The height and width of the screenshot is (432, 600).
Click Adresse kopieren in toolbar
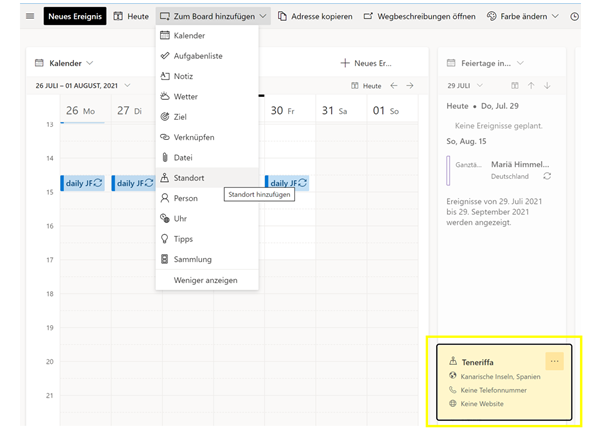pyautogui.click(x=314, y=16)
